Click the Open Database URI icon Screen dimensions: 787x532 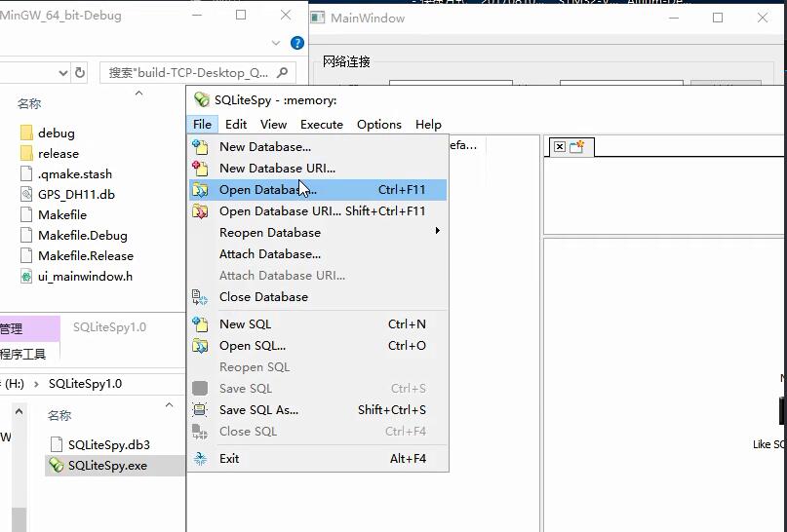(x=200, y=211)
